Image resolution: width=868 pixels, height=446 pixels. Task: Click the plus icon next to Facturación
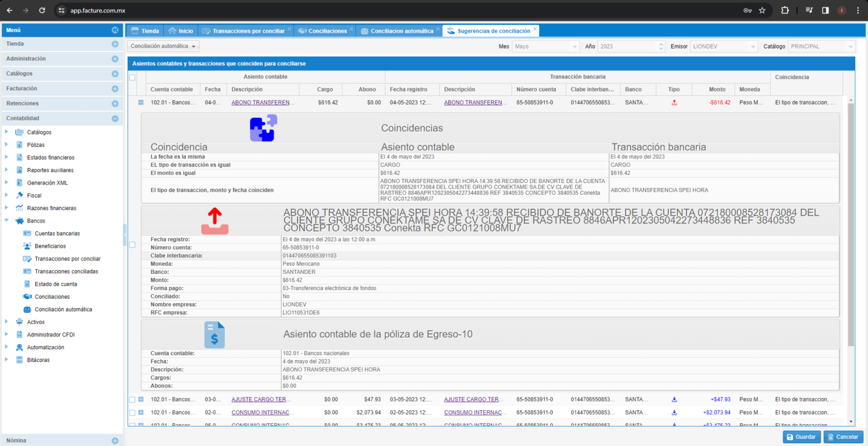point(115,89)
